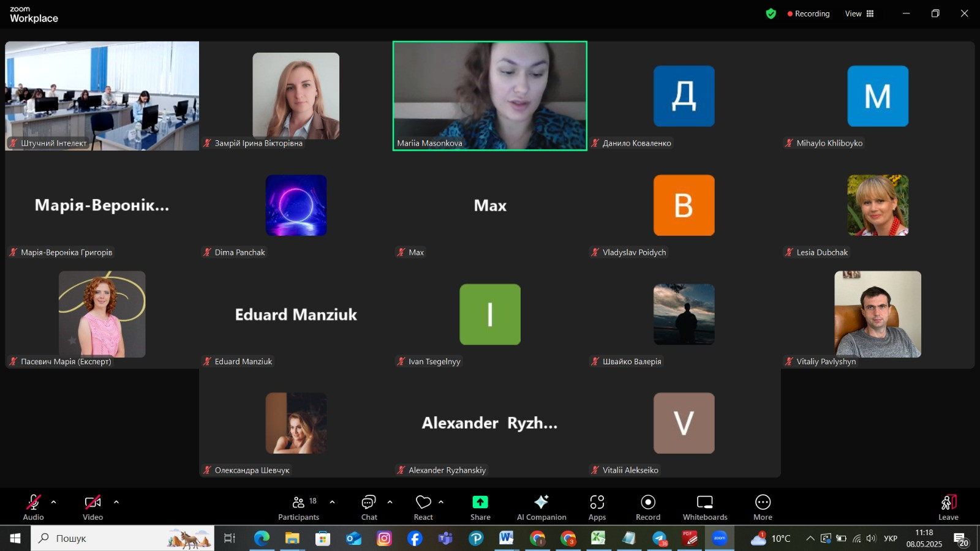Click the Alexander Ryzh... name tile

click(x=490, y=423)
